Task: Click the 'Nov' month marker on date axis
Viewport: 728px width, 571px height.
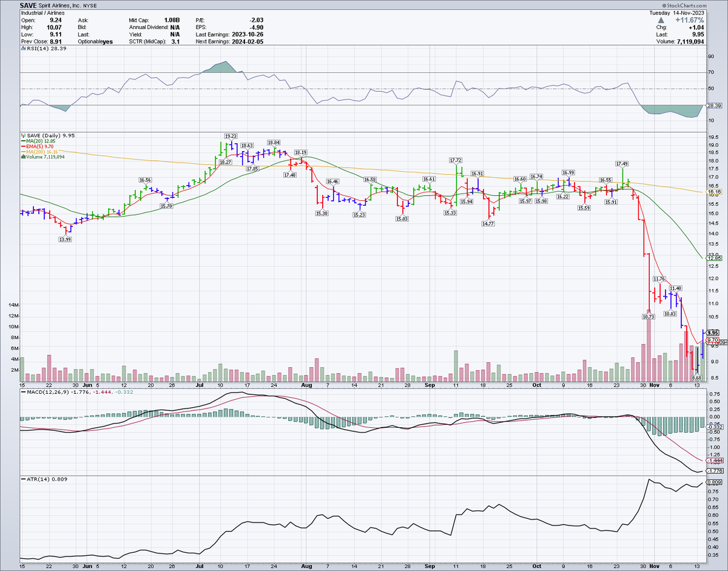Action: coord(653,385)
